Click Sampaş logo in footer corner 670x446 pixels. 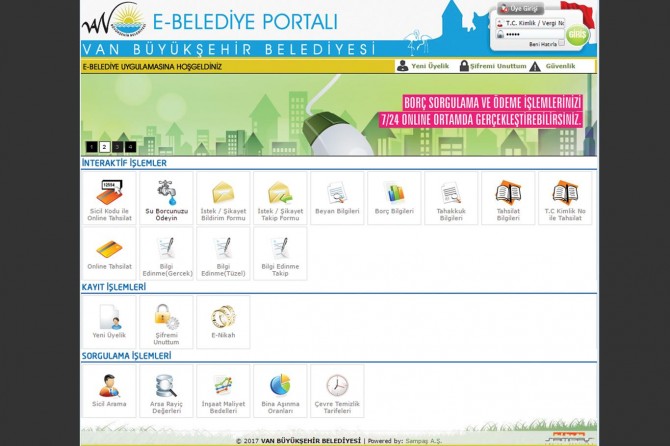[x=570, y=438]
